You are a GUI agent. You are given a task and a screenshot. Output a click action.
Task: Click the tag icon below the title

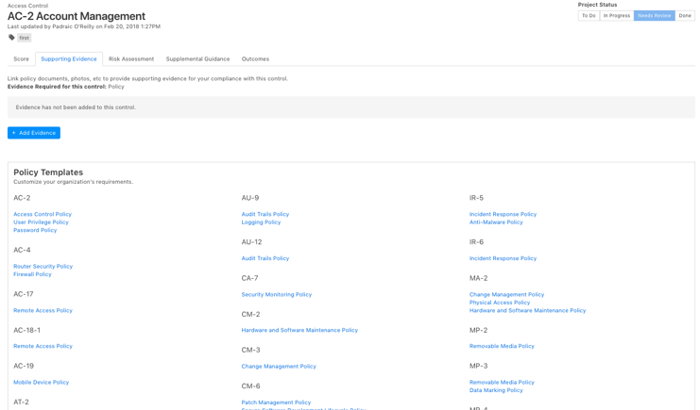pos(12,38)
